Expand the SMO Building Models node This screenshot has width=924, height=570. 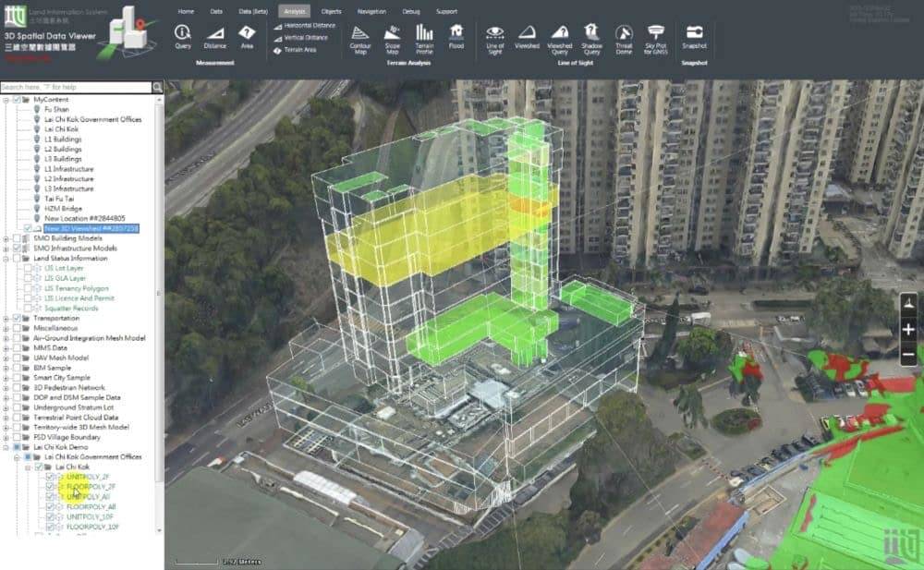pos(6,239)
